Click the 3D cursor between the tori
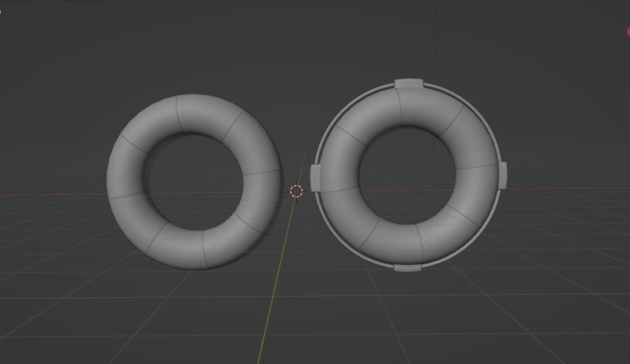This screenshot has height=364, width=630. [296, 192]
